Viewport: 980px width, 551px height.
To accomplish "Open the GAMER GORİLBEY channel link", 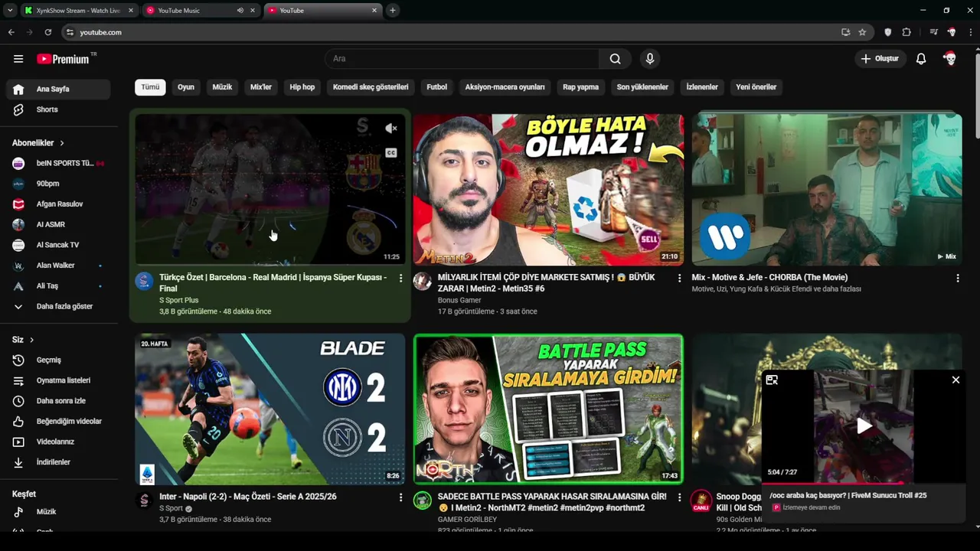I will (467, 520).
